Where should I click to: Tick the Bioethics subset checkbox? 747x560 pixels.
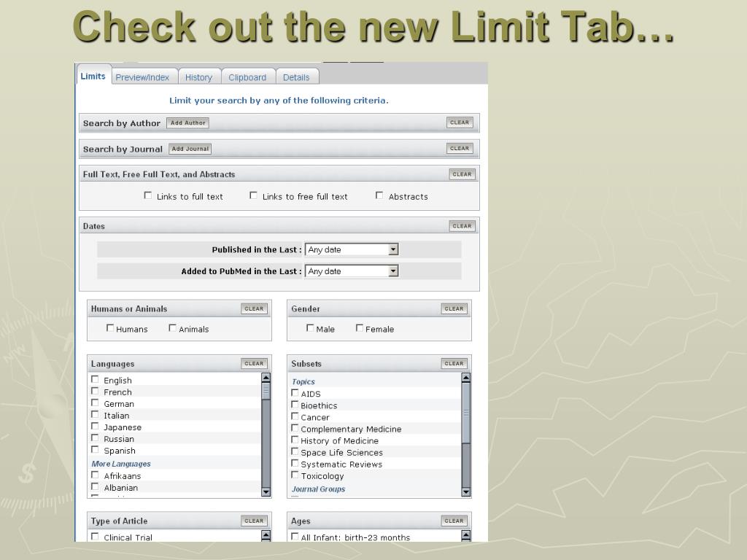coord(295,404)
